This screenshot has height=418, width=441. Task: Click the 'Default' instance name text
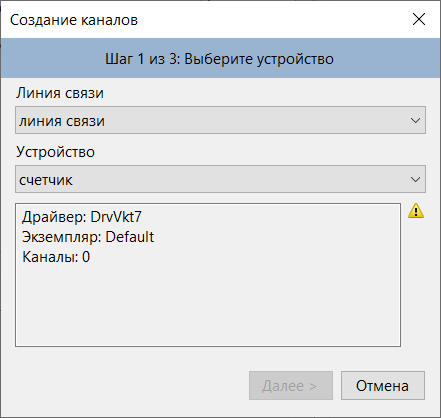pyautogui.click(x=130, y=237)
